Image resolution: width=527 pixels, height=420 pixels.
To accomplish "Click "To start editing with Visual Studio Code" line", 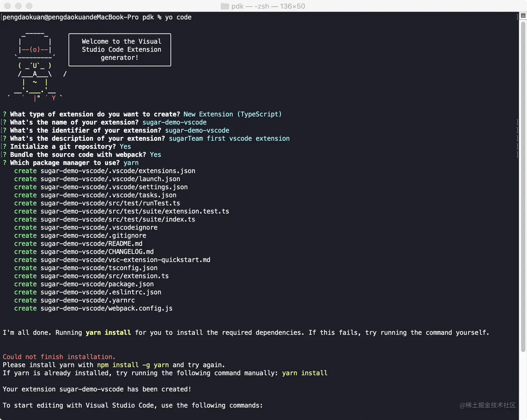I will [x=133, y=405].
